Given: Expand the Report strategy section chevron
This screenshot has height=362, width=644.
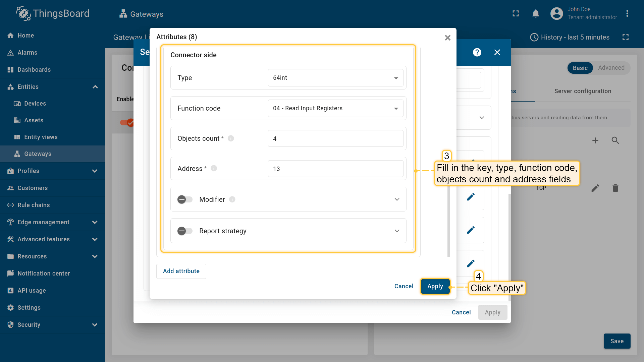Looking at the screenshot, I should tap(397, 231).
